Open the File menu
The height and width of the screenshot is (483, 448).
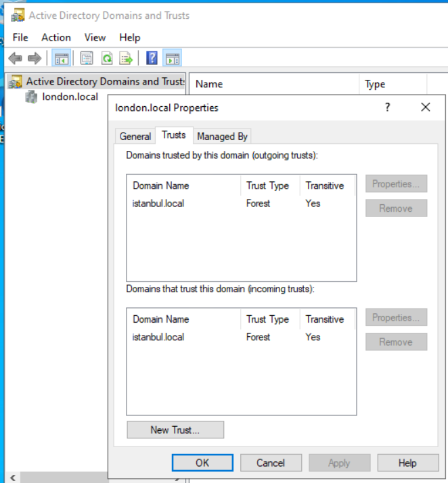20,37
